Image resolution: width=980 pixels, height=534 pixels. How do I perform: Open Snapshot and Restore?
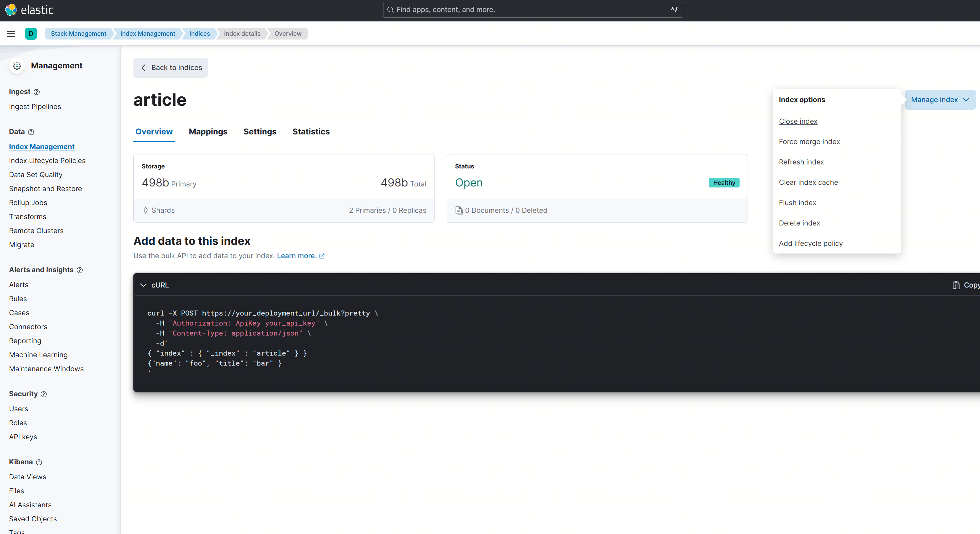tap(46, 189)
